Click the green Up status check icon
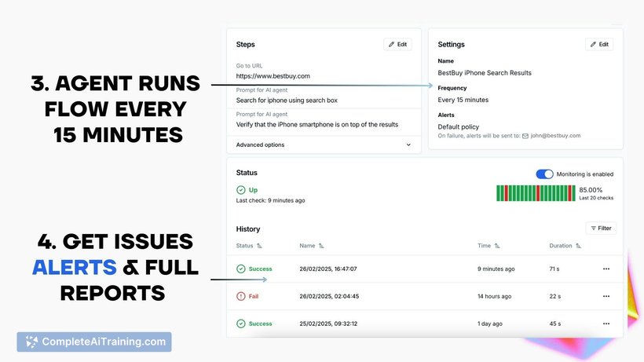This screenshot has height=362, width=644. pos(240,190)
